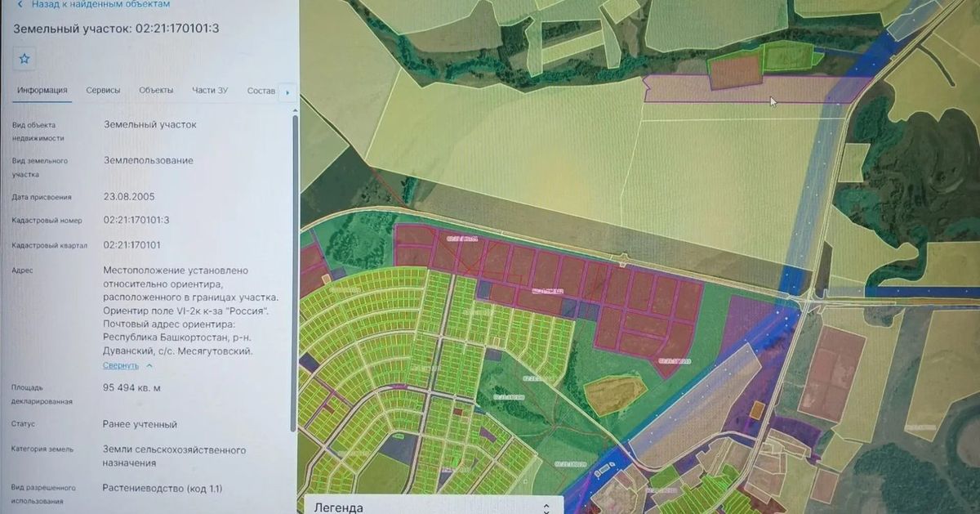Click the 'Вид земельного участка' label

(x=40, y=168)
